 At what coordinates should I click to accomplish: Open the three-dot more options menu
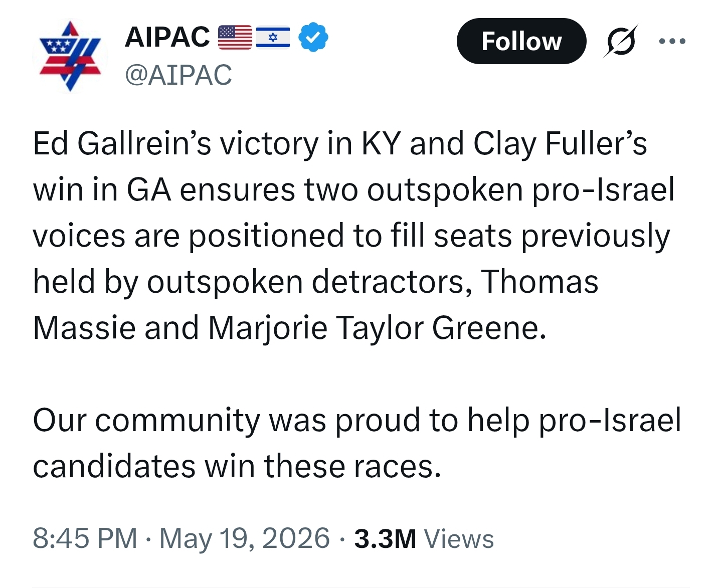pyautogui.click(x=672, y=41)
